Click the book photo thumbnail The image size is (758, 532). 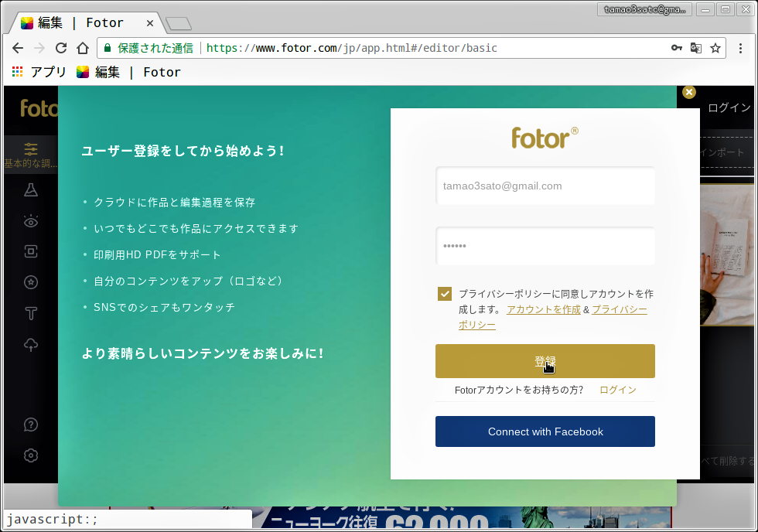coord(727,254)
